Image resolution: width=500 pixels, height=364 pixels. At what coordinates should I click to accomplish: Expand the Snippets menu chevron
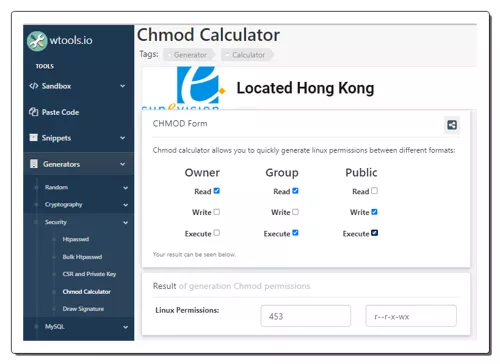(x=123, y=138)
